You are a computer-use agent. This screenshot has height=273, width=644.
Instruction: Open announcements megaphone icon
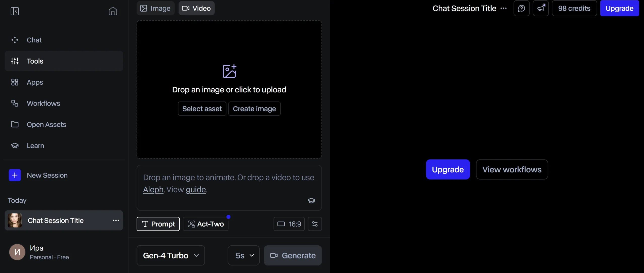541,8
